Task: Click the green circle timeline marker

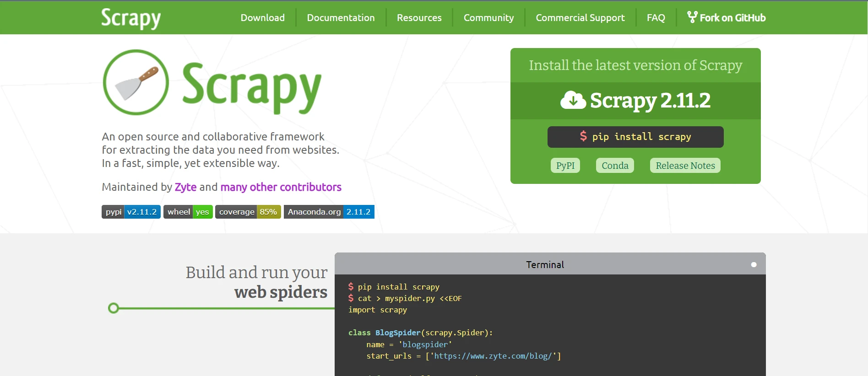Action: (114, 308)
